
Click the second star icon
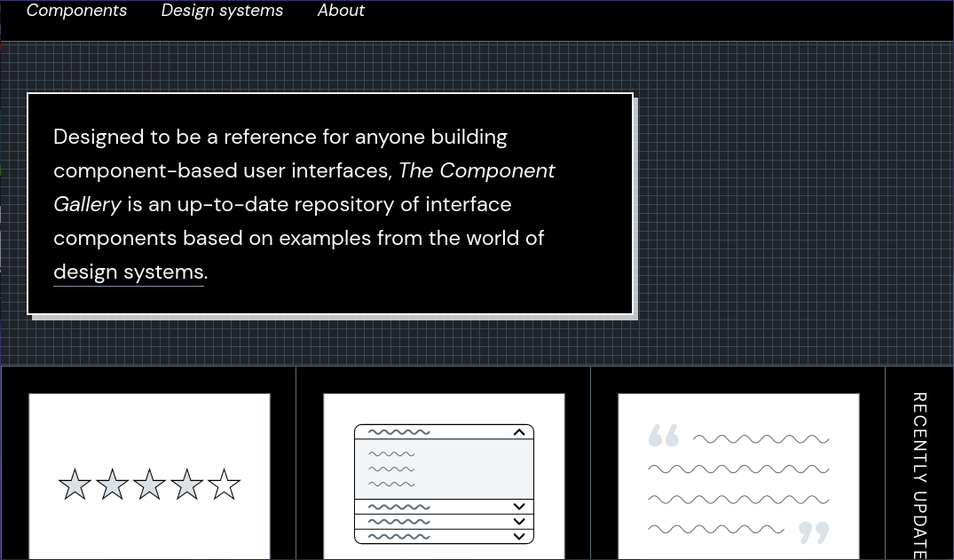(x=112, y=484)
